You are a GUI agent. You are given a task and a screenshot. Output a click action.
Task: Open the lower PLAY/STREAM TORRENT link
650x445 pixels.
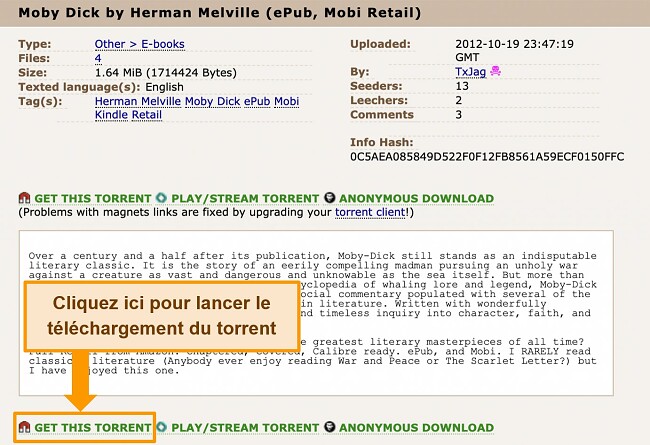pyautogui.click(x=245, y=428)
